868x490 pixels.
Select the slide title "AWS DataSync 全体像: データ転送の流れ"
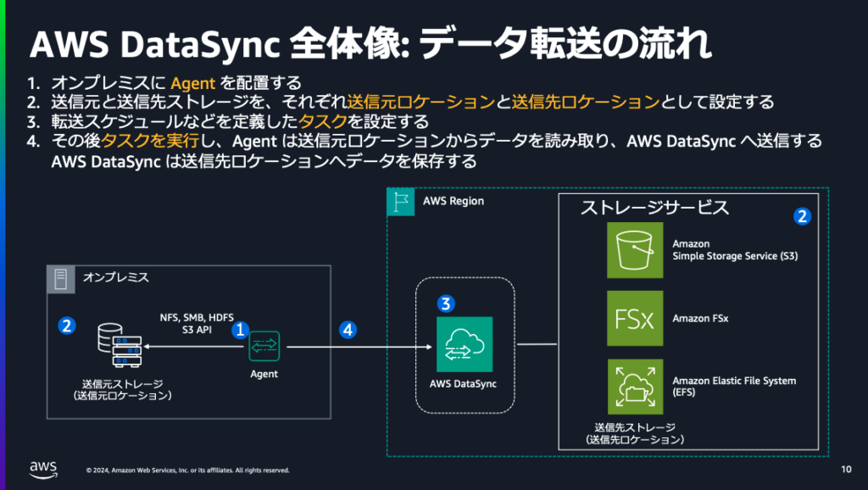click(370, 44)
